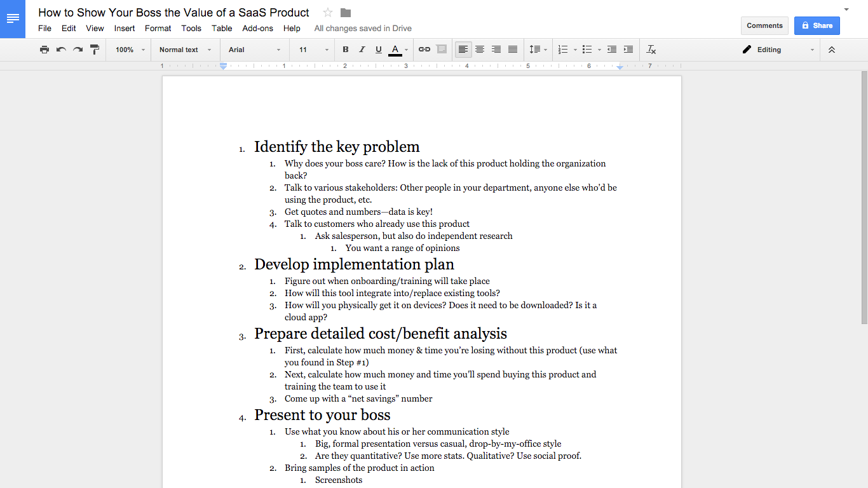The height and width of the screenshot is (488, 868).
Task: Open the font size 11 dropdown
Action: 314,50
